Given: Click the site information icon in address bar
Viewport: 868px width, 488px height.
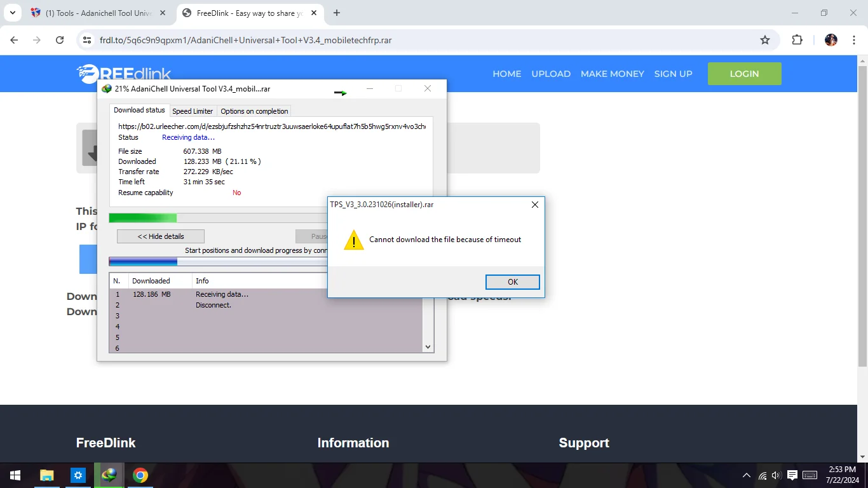Looking at the screenshot, I should point(88,40).
